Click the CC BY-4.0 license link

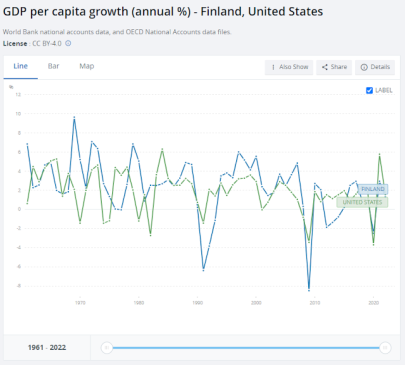tap(47, 44)
